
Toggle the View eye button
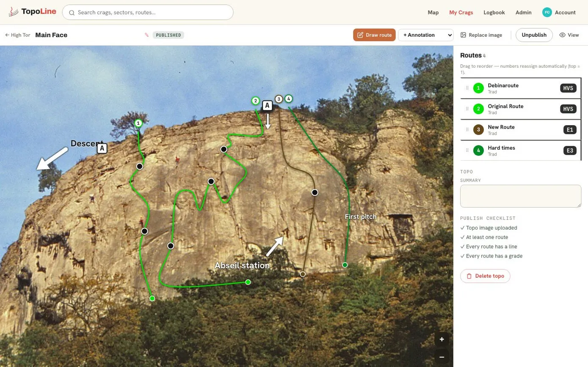click(x=569, y=35)
